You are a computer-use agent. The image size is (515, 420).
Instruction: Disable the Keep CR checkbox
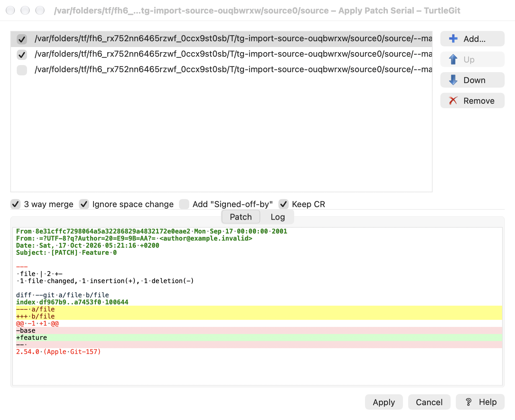coord(284,204)
